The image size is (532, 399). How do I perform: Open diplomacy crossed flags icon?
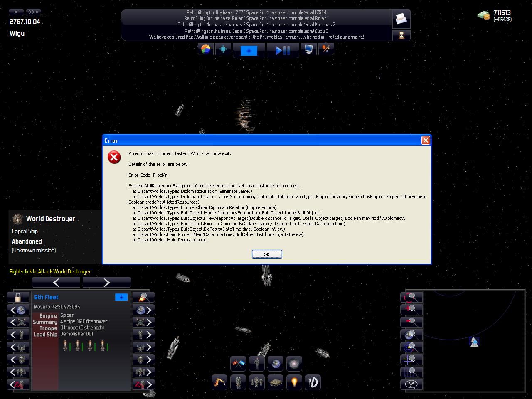[238, 364]
